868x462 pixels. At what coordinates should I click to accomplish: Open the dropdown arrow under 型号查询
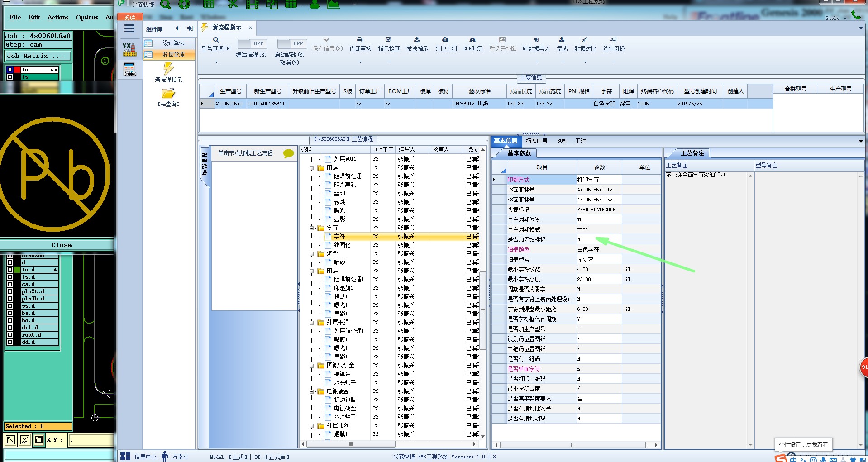point(216,62)
